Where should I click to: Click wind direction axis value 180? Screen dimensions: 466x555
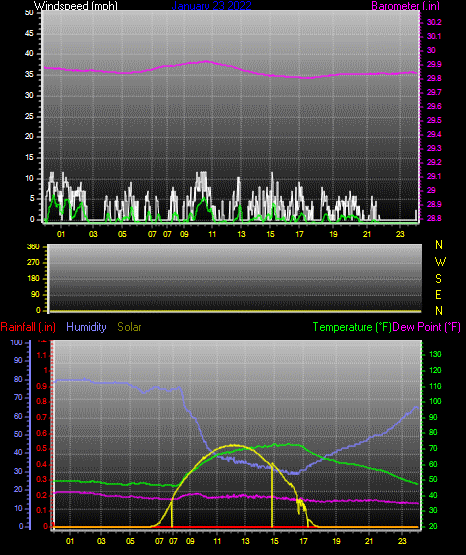(x=33, y=279)
